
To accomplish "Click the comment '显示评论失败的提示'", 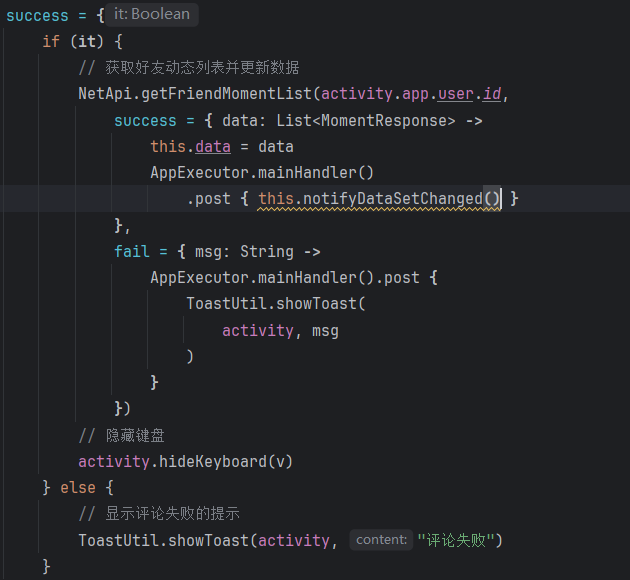I will (172, 513).
